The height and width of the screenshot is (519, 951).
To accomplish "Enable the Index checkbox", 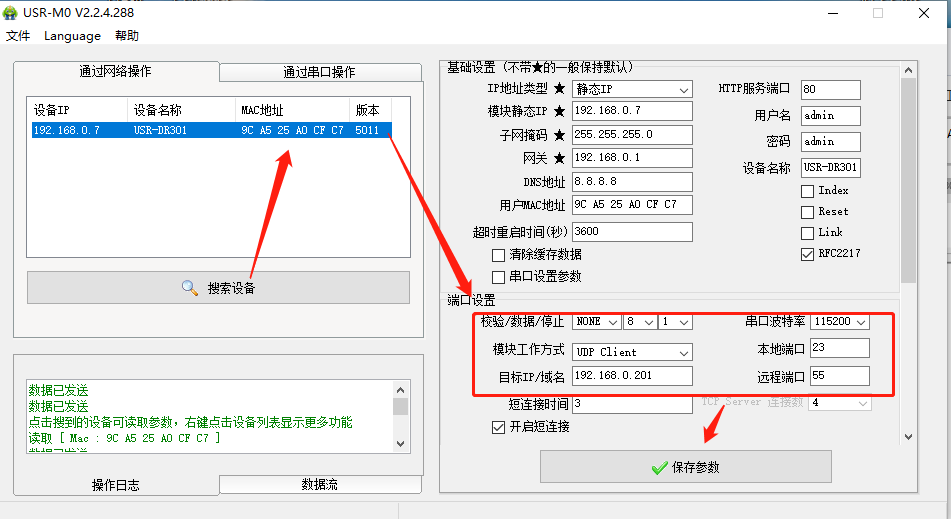I will pos(807,191).
